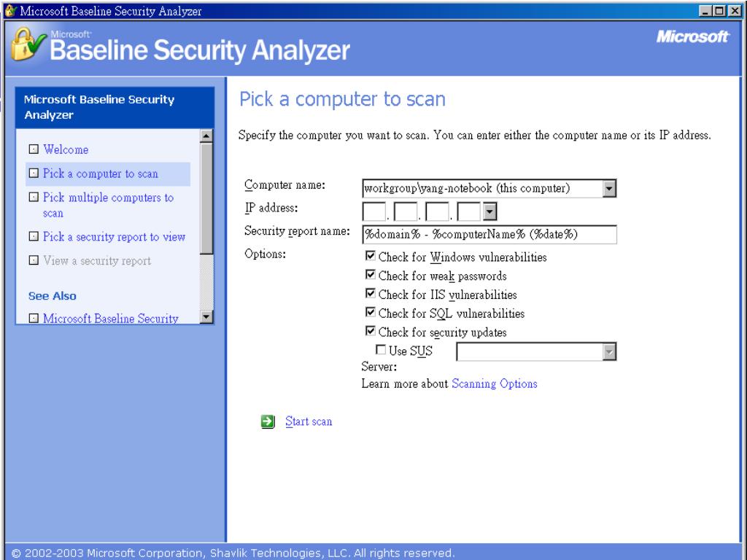Click the title bar application icon

[x=10, y=10]
